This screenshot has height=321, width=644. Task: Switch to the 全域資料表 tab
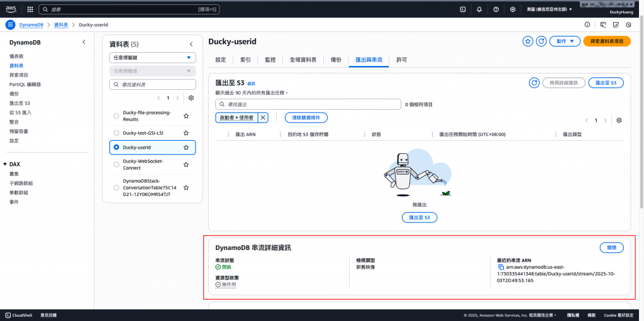tap(303, 60)
